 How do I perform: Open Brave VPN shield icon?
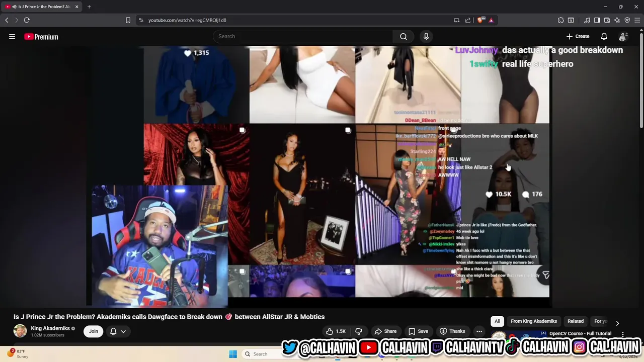627,20
